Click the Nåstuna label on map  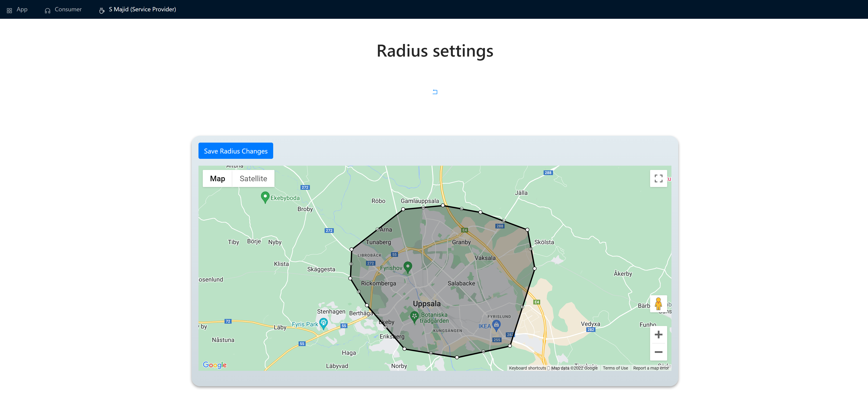tap(223, 340)
